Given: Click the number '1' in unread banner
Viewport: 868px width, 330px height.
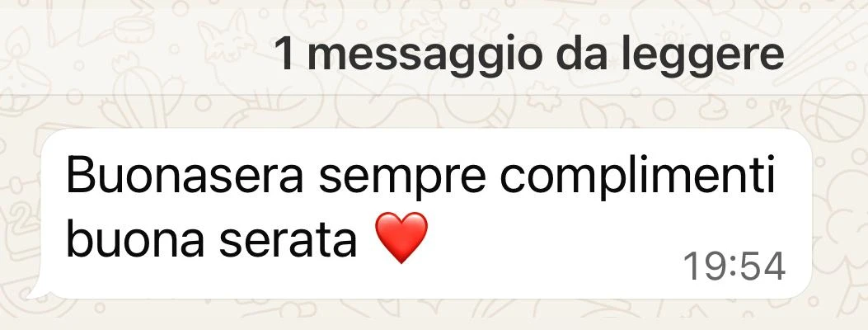Looking at the screenshot, I should (x=285, y=54).
